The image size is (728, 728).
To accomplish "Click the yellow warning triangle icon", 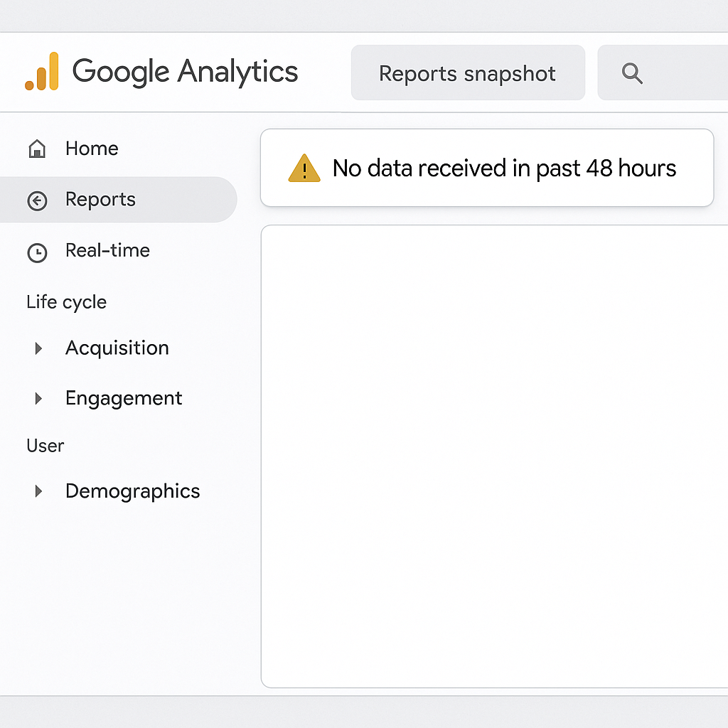I will click(304, 168).
